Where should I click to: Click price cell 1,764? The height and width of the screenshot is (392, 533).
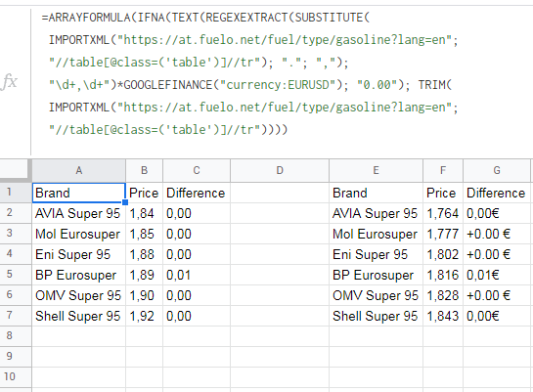(x=443, y=213)
